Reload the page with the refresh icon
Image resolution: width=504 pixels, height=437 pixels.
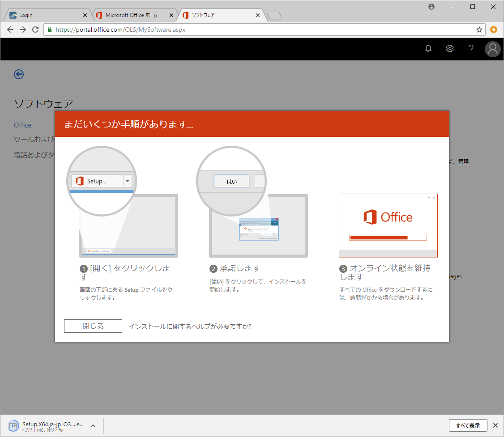pyautogui.click(x=35, y=30)
